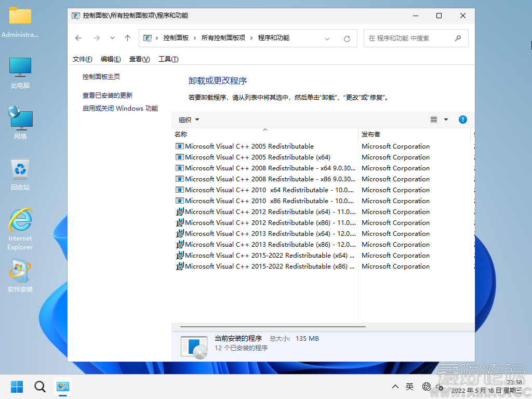532x399 pixels.
Task: Click the Forward navigation arrow
Action: 96,38
